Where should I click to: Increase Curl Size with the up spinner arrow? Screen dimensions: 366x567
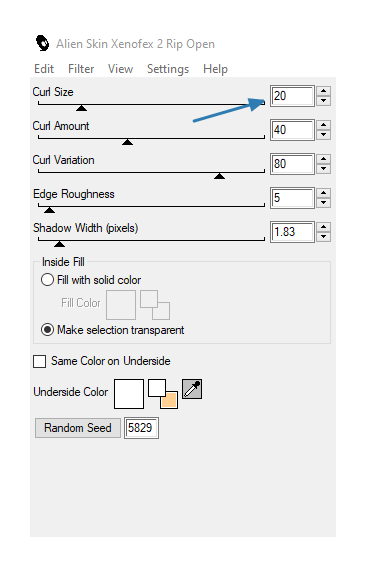(323, 91)
